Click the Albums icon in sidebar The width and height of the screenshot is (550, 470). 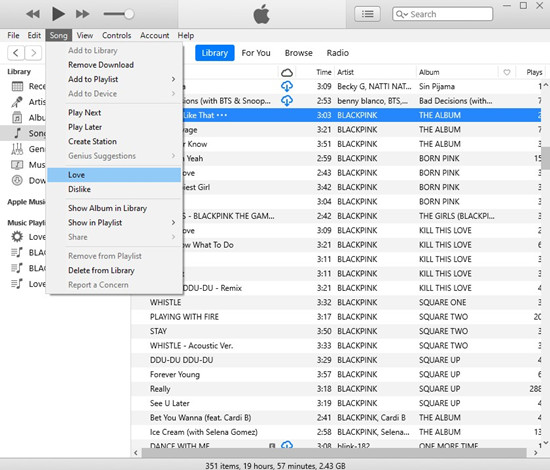pos(17,118)
